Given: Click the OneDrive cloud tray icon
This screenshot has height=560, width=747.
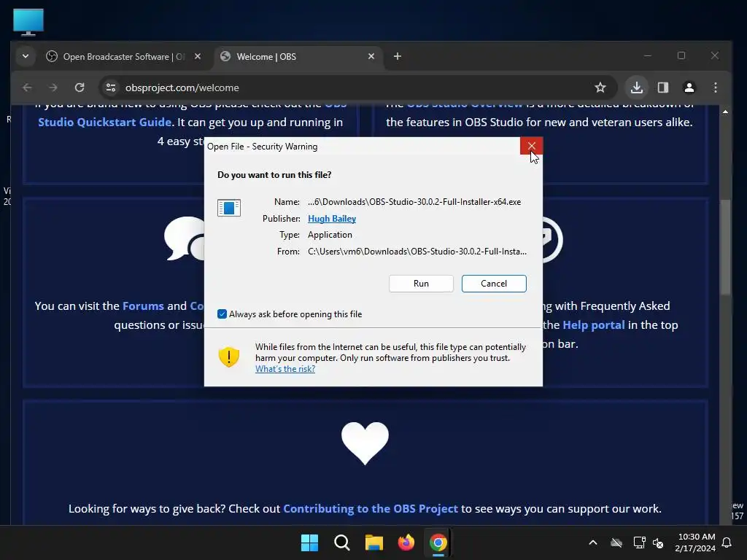Looking at the screenshot, I should (616, 542).
